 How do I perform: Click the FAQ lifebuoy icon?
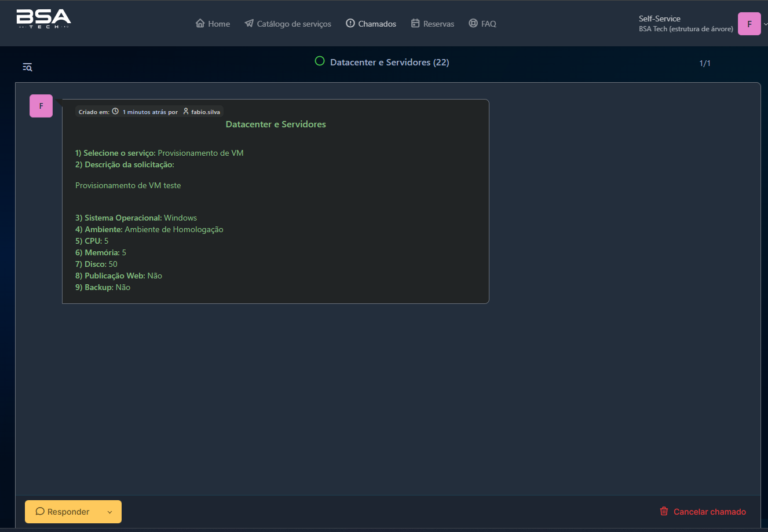tap(473, 23)
